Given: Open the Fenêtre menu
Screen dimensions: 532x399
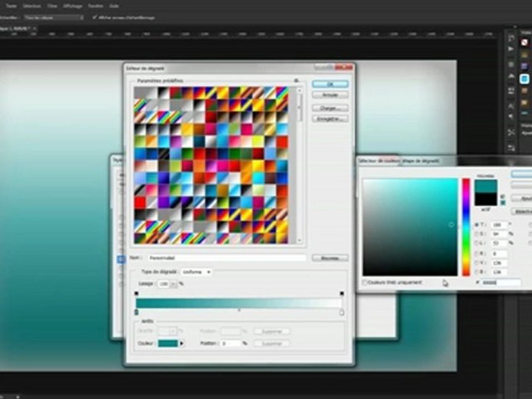Looking at the screenshot, I should [95, 6].
